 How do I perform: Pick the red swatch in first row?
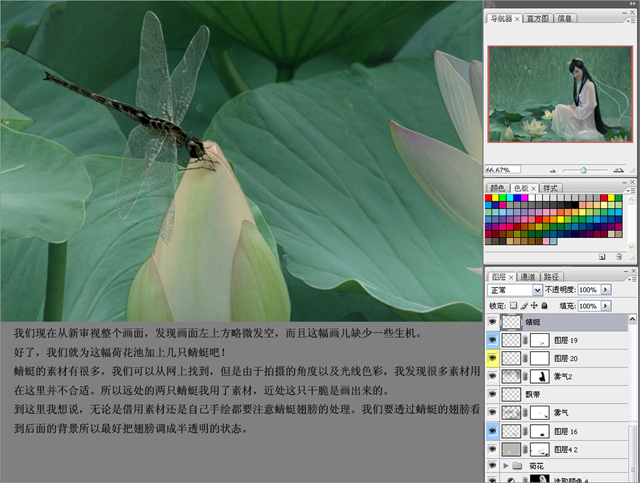488,198
